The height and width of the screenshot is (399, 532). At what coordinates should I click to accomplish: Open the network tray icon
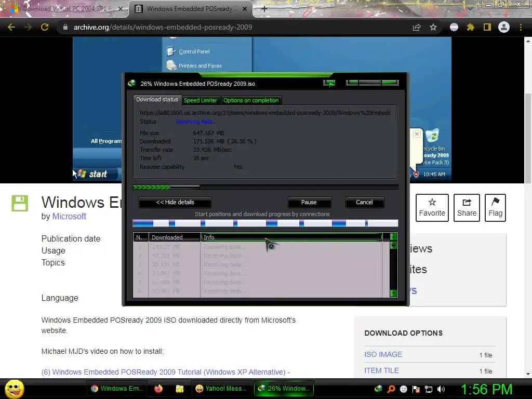pos(429,389)
